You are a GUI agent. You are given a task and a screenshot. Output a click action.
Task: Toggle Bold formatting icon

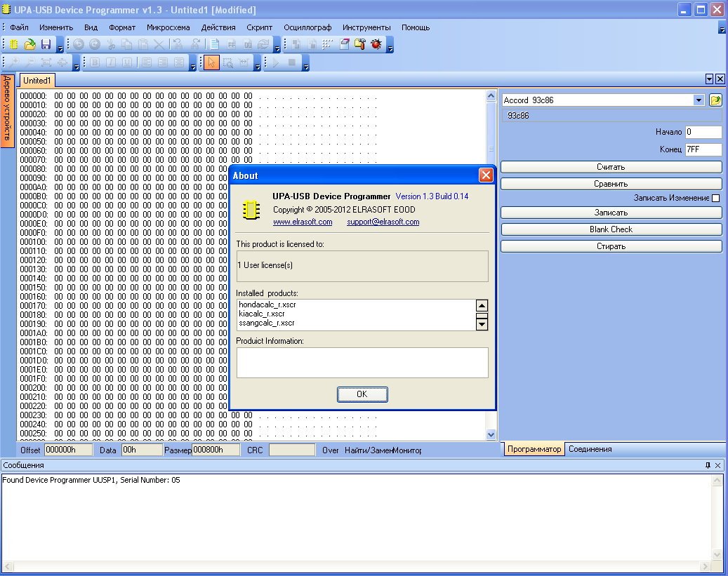95,62
